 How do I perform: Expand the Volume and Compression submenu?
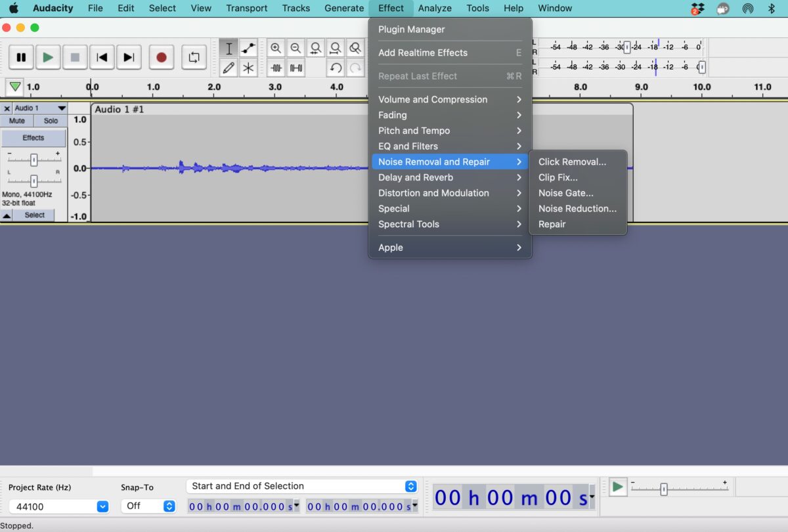click(450, 99)
